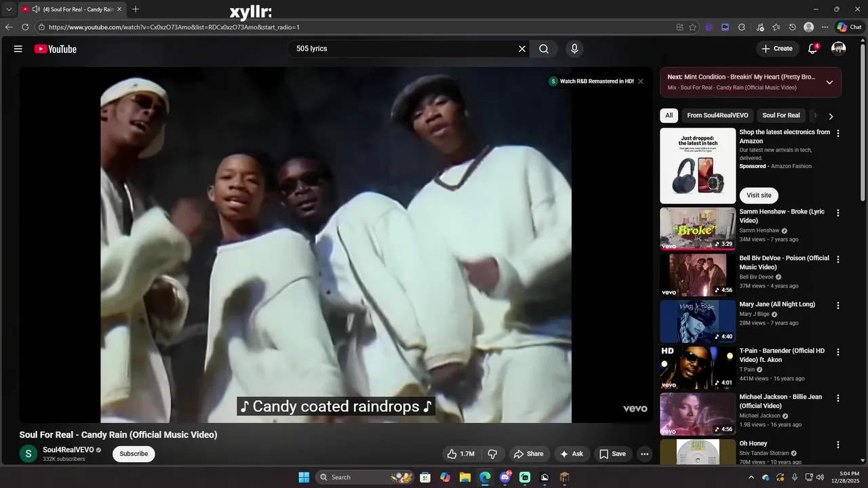
Task: Open Samm Henshaw Broke thumbnail
Action: coord(698,229)
